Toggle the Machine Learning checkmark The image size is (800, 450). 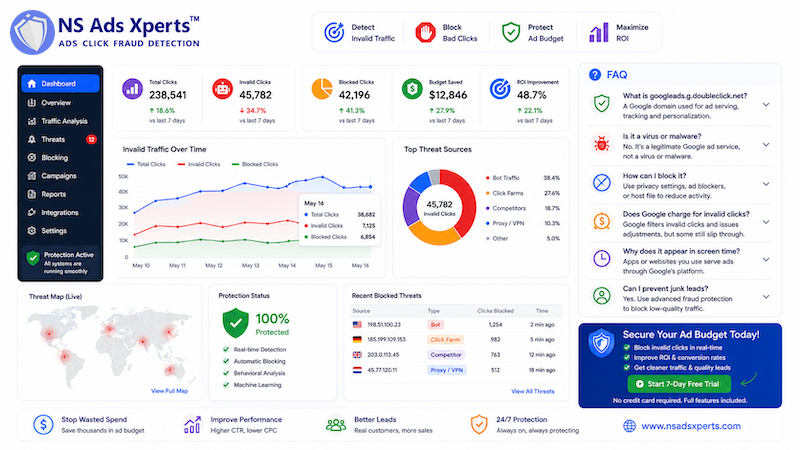coord(226,385)
